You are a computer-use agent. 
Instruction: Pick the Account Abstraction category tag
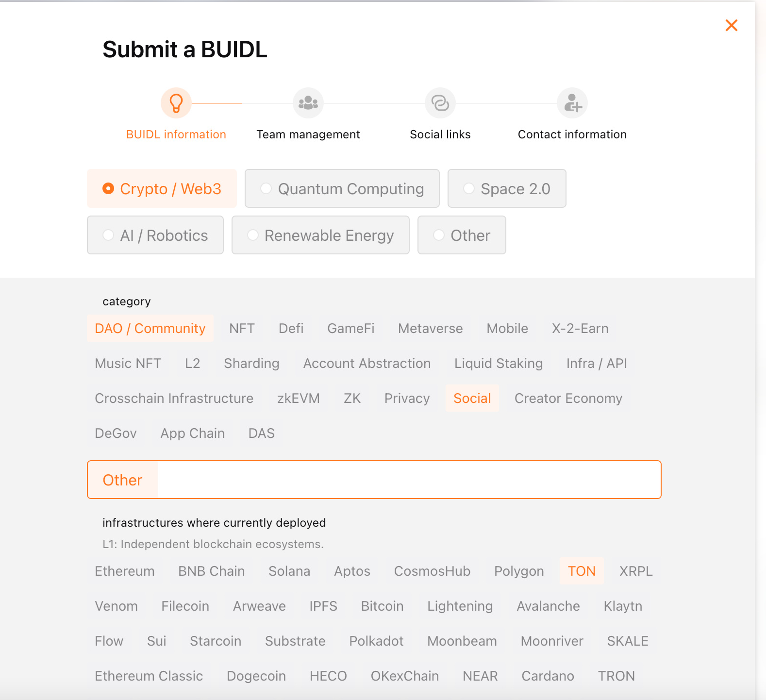(x=367, y=363)
